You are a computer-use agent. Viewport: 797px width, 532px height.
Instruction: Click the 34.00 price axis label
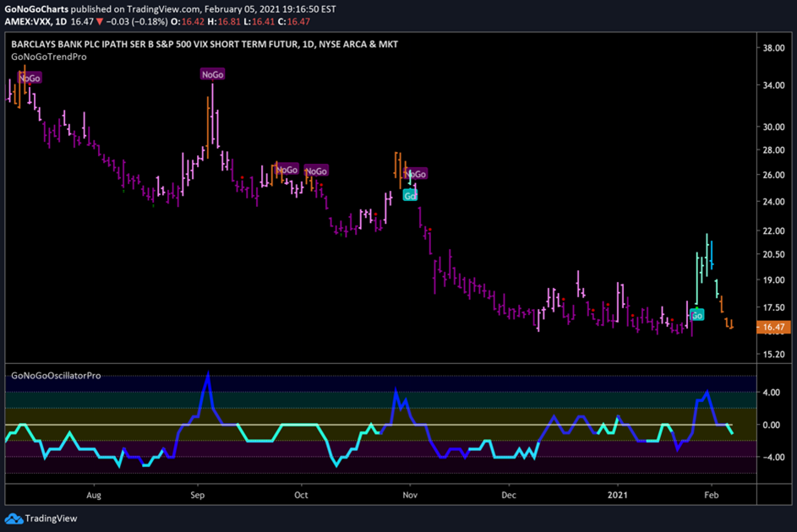coord(773,84)
